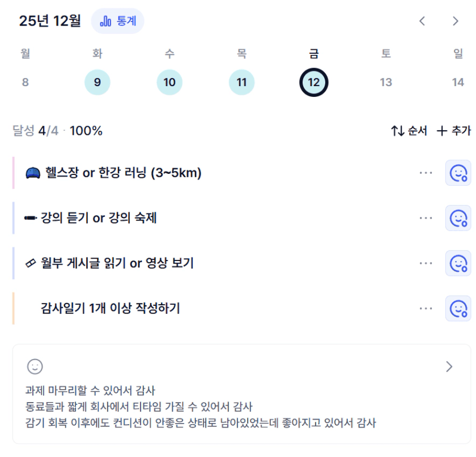Go to the previous week arrow
This screenshot has width=476, height=457.
[x=422, y=22]
